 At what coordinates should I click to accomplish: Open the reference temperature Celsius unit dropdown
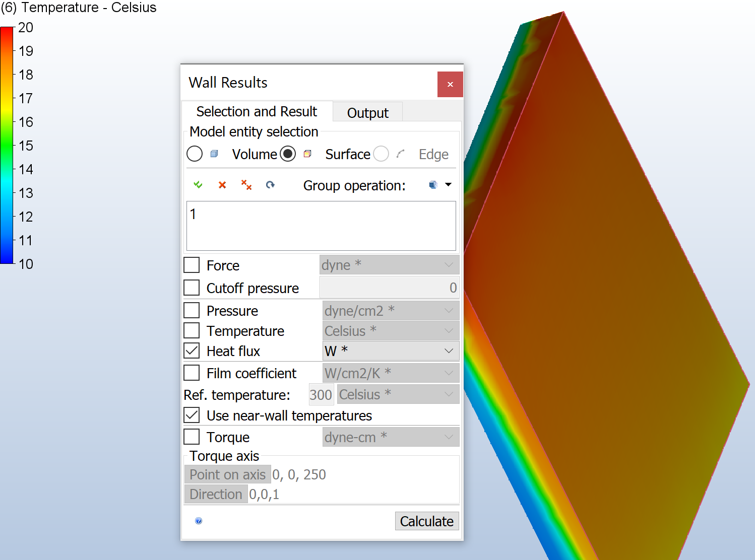[448, 394]
